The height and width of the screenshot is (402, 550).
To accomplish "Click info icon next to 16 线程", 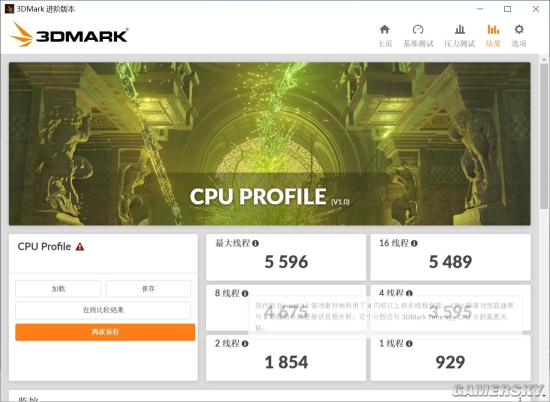I will [414, 243].
